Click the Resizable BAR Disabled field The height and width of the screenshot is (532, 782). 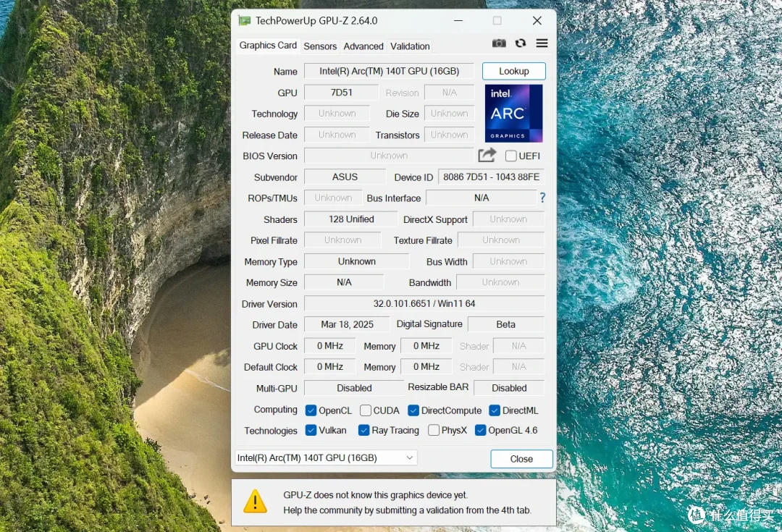pyautogui.click(x=509, y=387)
